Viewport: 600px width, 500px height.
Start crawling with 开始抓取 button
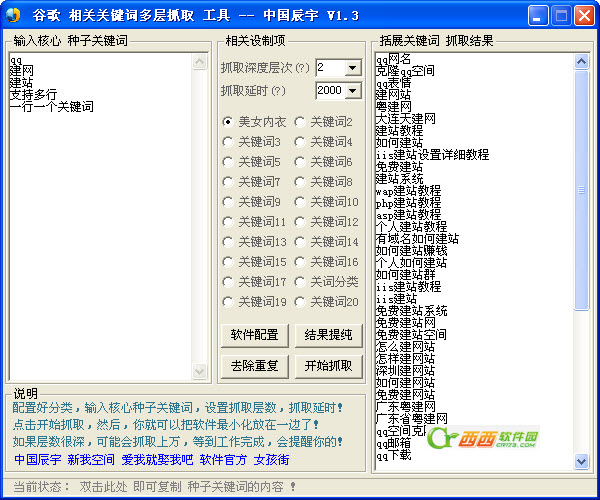[328, 366]
